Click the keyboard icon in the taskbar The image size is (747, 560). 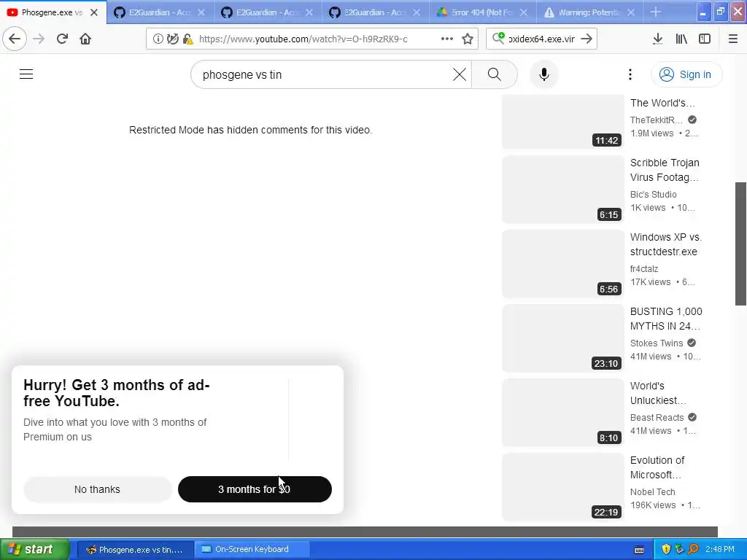coord(639,550)
